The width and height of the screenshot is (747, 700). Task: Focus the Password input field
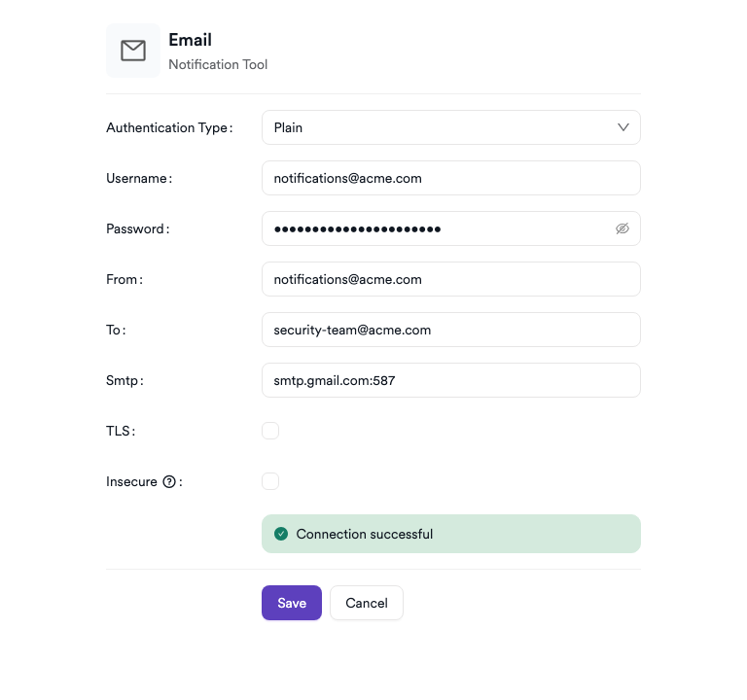438,228
